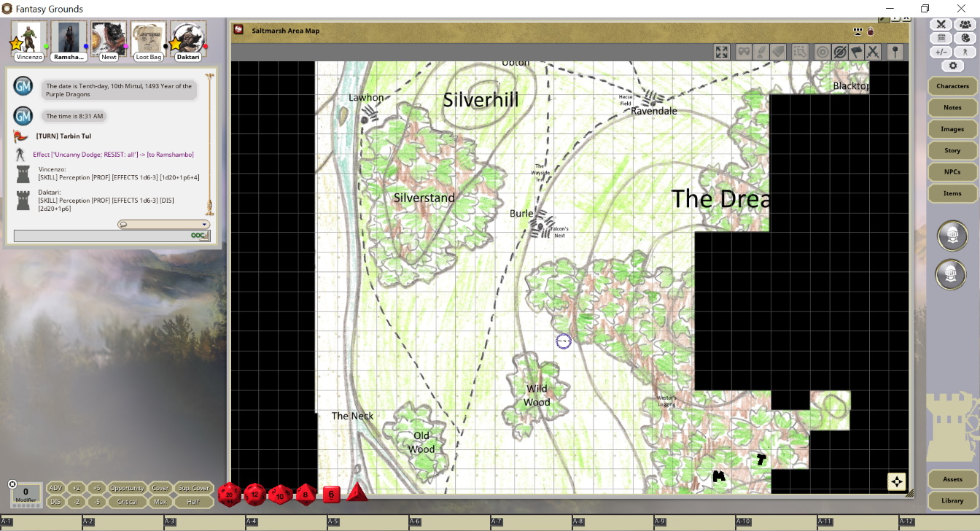Click the map fullscreen expand arrows icon

[722, 52]
